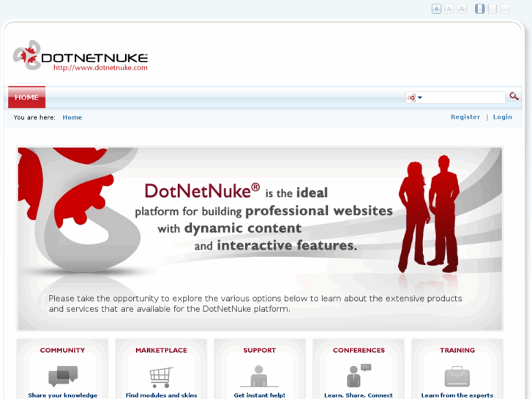Open the CONFERENCES heading
The height and width of the screenshot is (399, 532).
tap(359, 351)
